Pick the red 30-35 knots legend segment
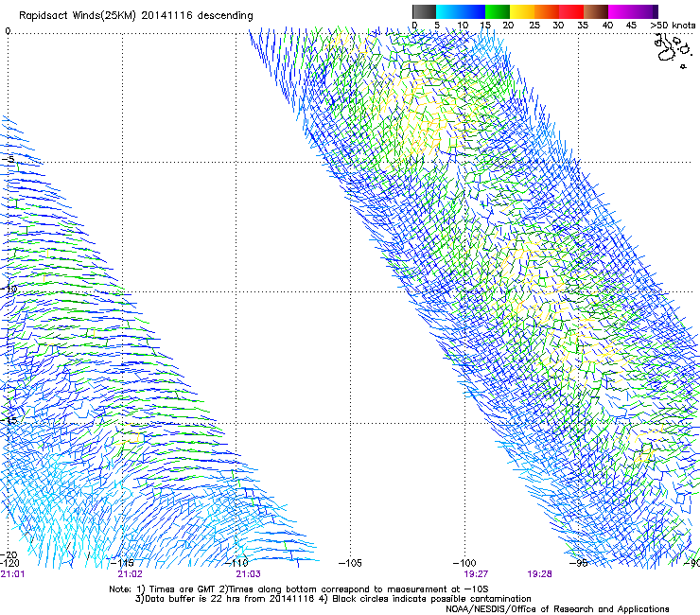Viewport: 700px width, 615px height. point(571,11)
